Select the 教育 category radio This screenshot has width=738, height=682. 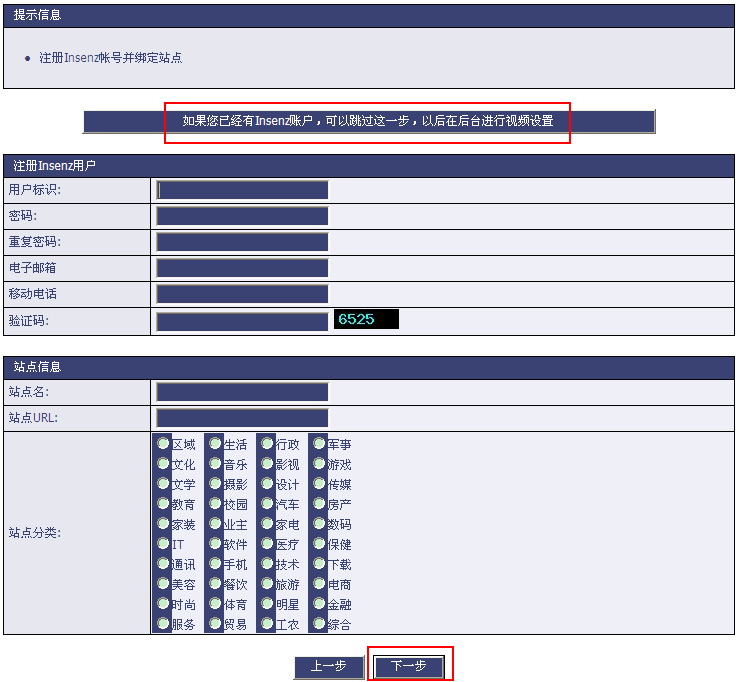coord(163,504)
